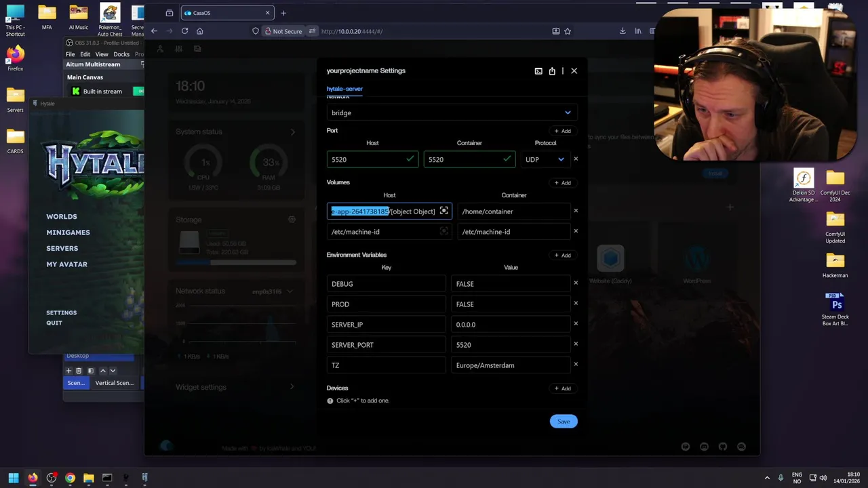Expand System status widget chevron in CasaOS
The height and width of the screenshot is (488, 868).
point(293,132)
